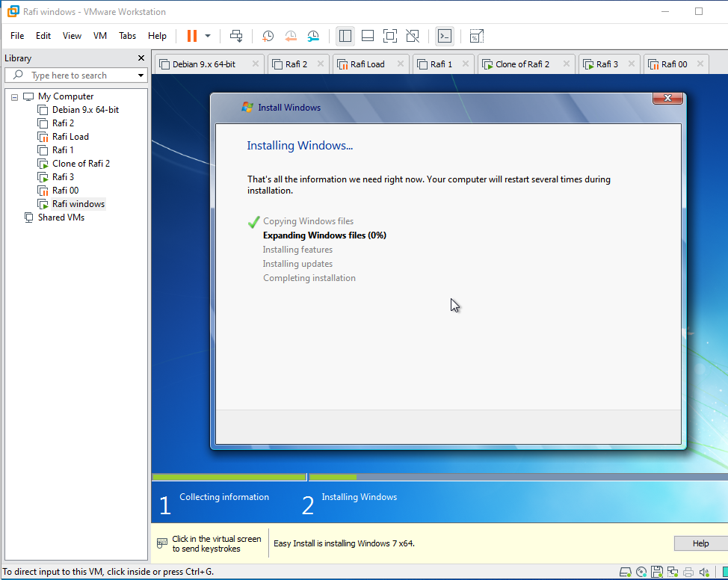Click the keyboard icon in Easy Install bar

(162, 543)
